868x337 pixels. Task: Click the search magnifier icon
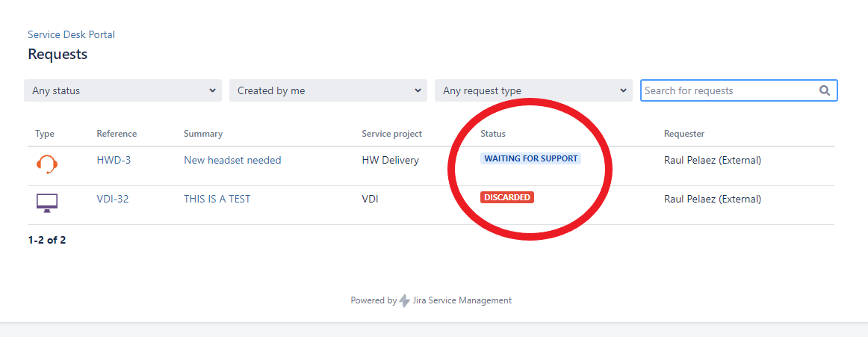(x=825, y=90)
